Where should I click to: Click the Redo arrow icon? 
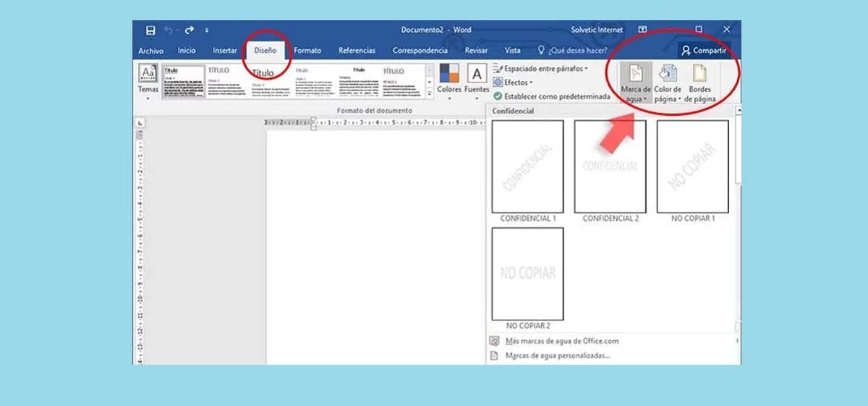190,30
